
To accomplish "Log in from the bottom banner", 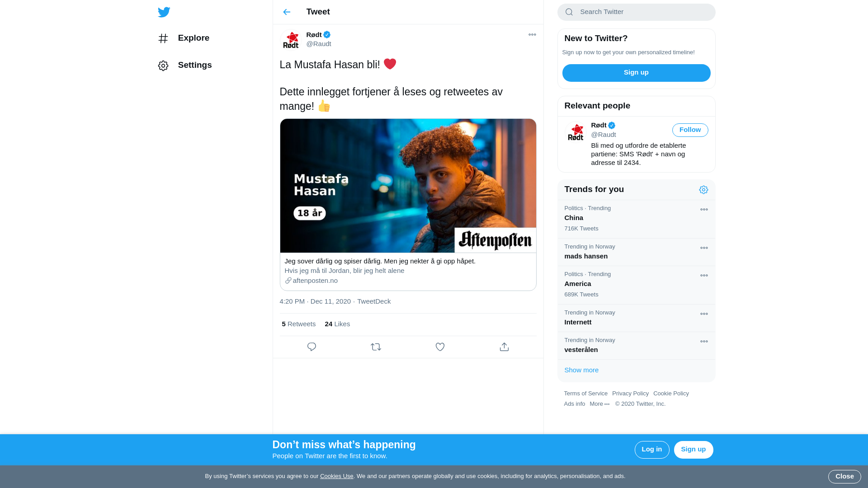I will click(652, 450).
